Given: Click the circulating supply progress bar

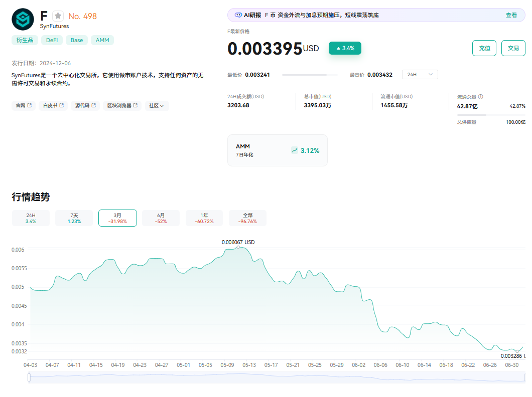Looking at the screenshot, I should click(x=491, y=115).
